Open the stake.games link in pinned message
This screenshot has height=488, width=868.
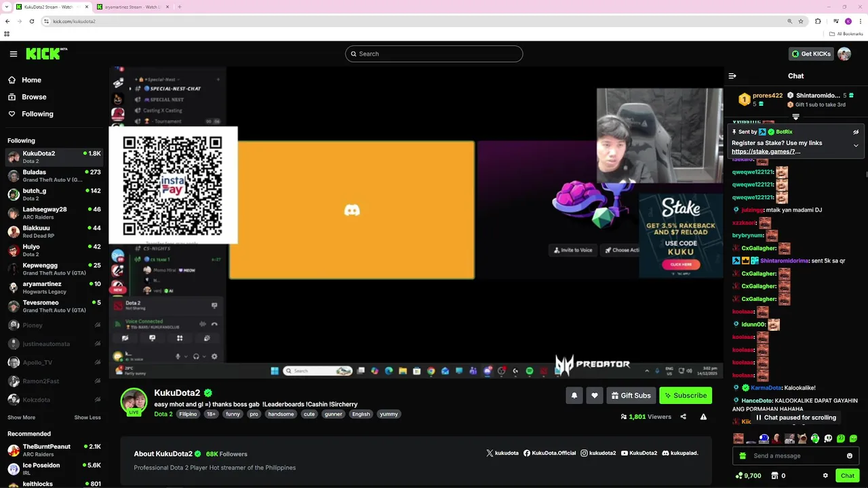[x=766, y=152]
